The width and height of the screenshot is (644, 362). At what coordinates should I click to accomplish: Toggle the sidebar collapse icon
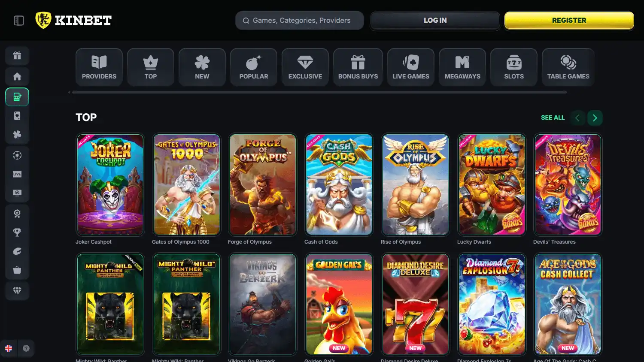tap(19, 21)
